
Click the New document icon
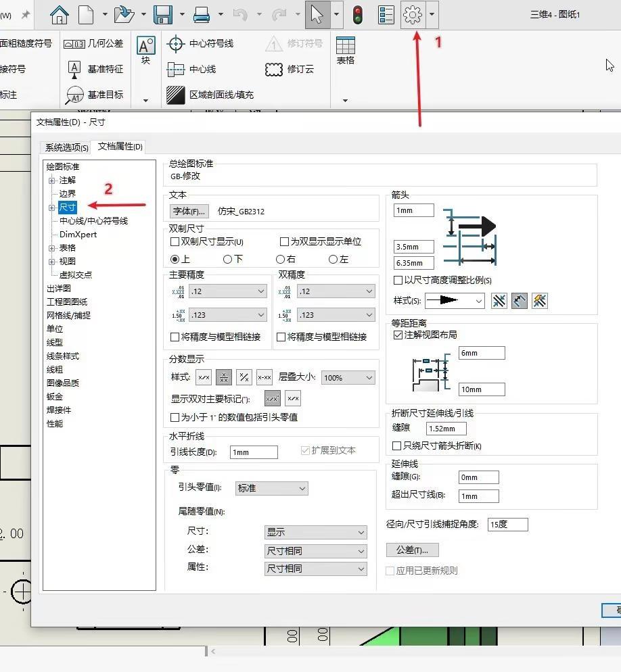tap(86, 15)
